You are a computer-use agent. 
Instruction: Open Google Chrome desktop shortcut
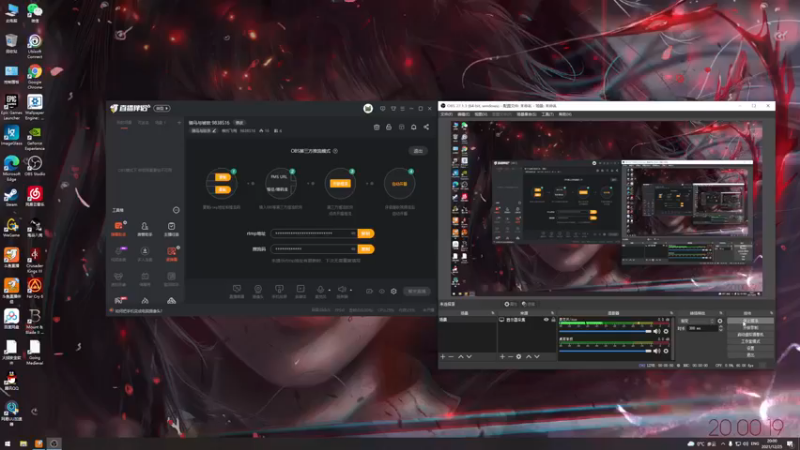pos(35,77)
